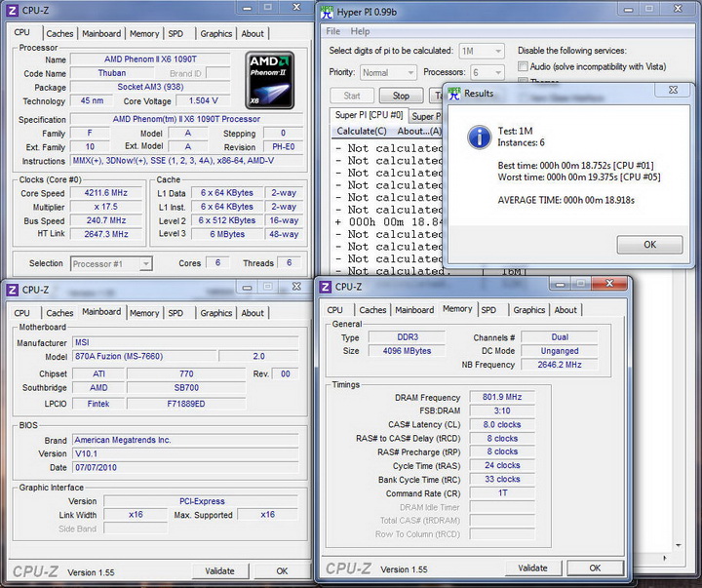Open Graphics tab in the processor CPU-Z window
This screenshot has height=588, width=702.
(215, 33)
